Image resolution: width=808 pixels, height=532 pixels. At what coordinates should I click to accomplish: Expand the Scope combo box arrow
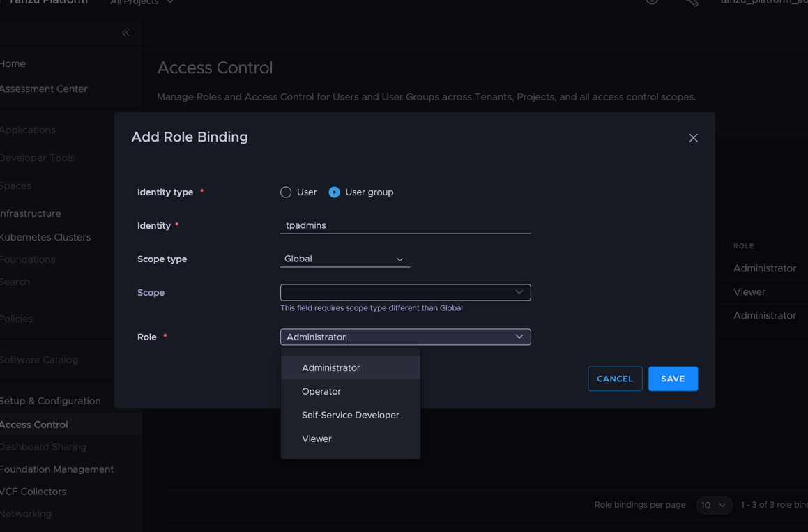coord(519,292)
